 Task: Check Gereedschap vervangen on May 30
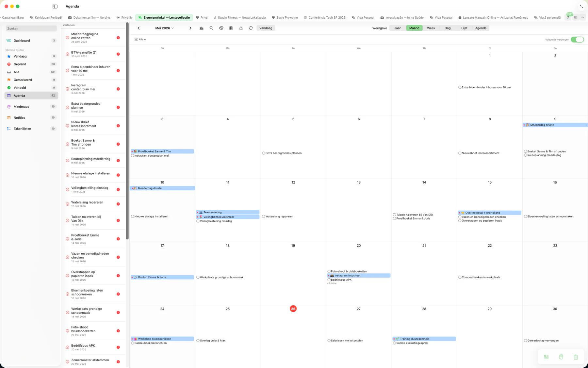[525, 341]
